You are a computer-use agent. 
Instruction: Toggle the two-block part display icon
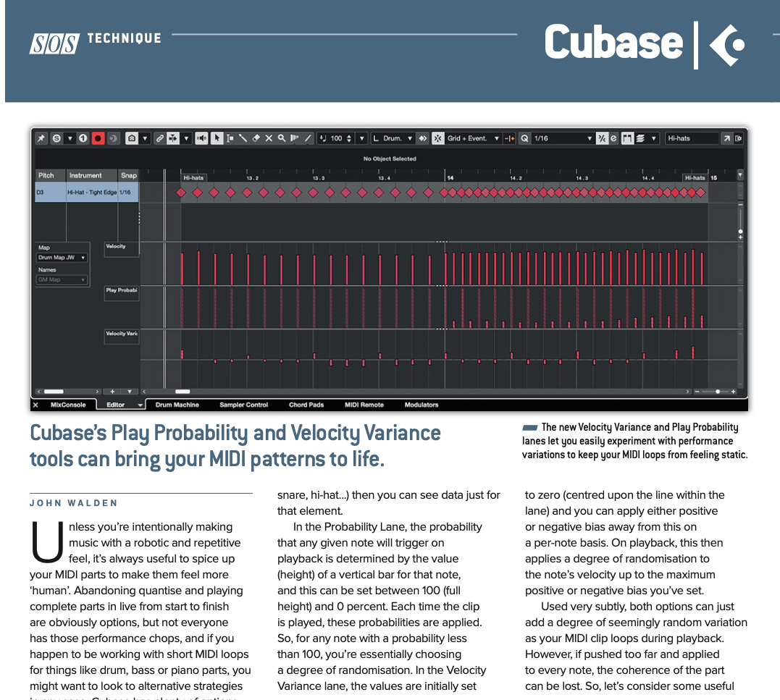[627, 138]
